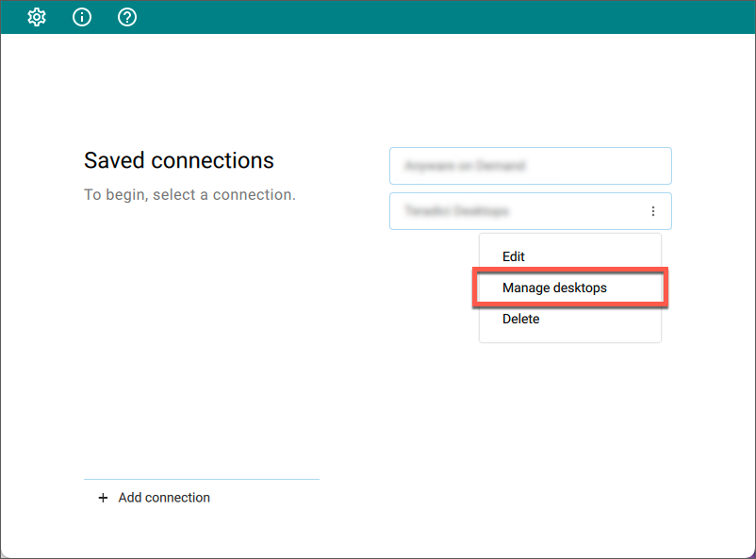Image resolution: width=756 pixels, height=559 pixels.
Task: Click the three-dot kebab menu icon
Action: [x=653, y=211]
